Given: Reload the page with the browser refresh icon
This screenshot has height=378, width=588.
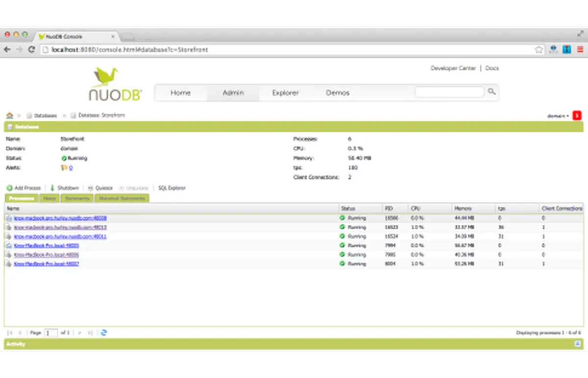Looking at the screenshot, I should click(x=31, y=49).
